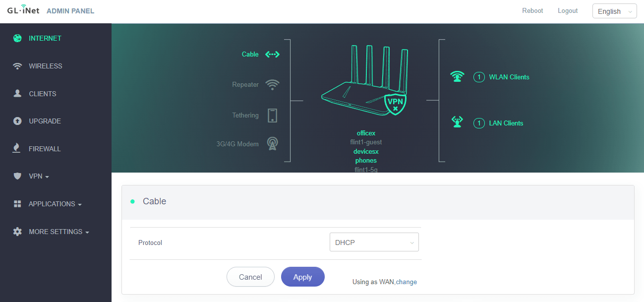Click the 3G/4G Modem antenna icon
The width and height of the screenshot is (644, 302).
coord(272,144)
